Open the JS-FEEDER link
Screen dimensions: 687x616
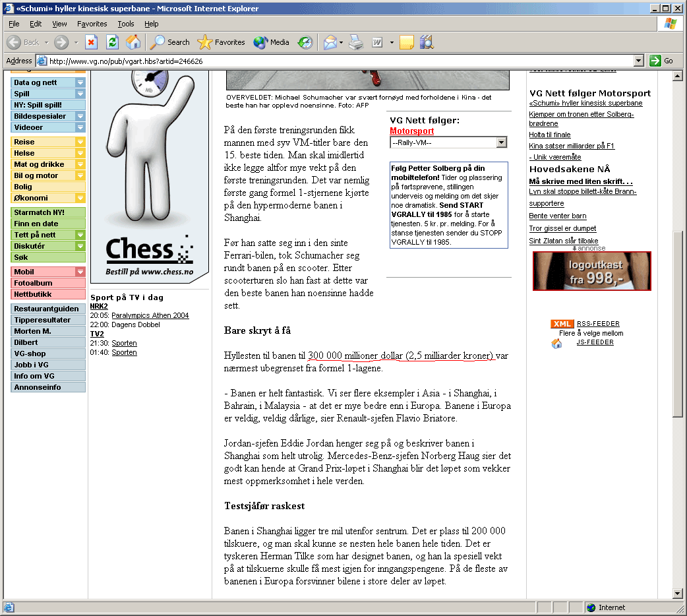coord(595,342)
